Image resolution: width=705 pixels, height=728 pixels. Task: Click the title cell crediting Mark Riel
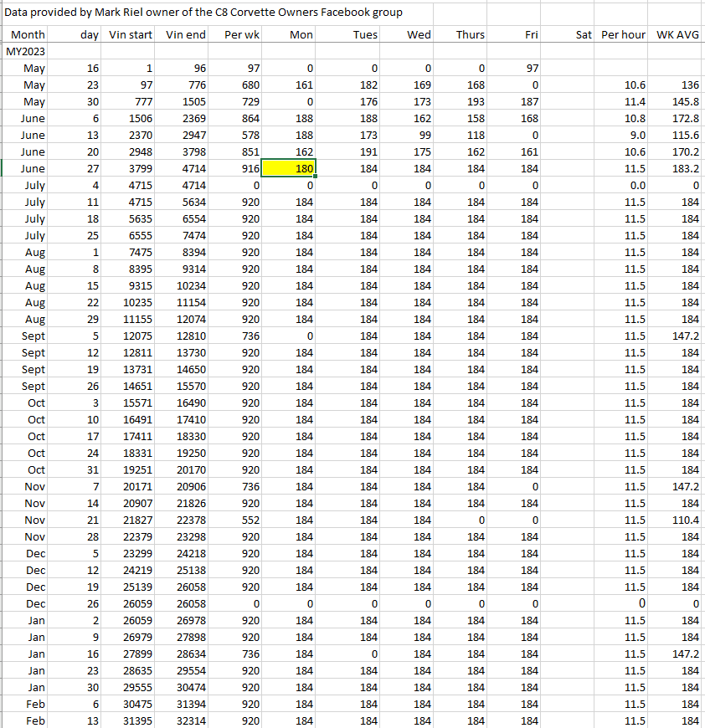pyautogui.click(x=204, y=13)
